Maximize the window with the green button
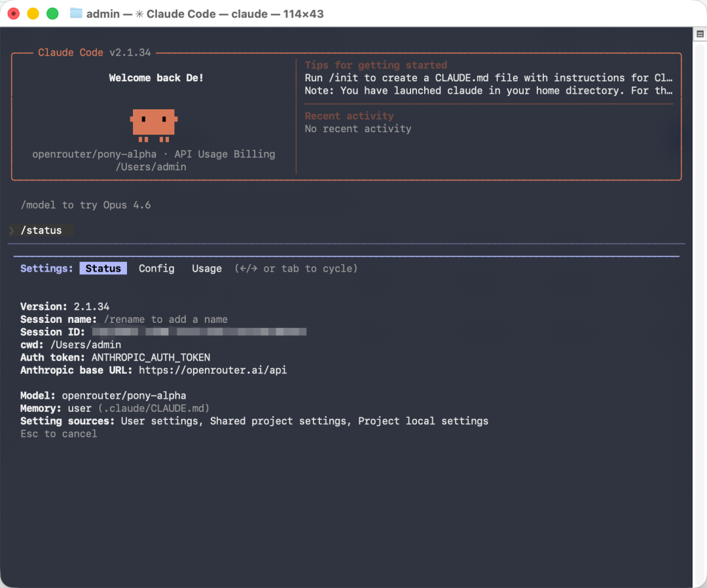This screenshot has height=588, width=707. point(52,14)
